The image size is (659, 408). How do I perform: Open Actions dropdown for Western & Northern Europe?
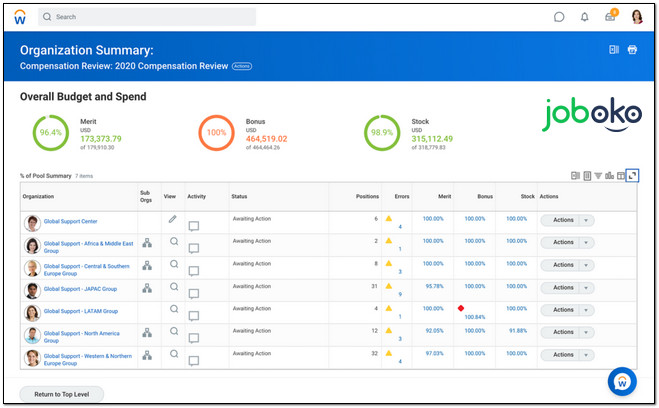(x=587, y=357)
